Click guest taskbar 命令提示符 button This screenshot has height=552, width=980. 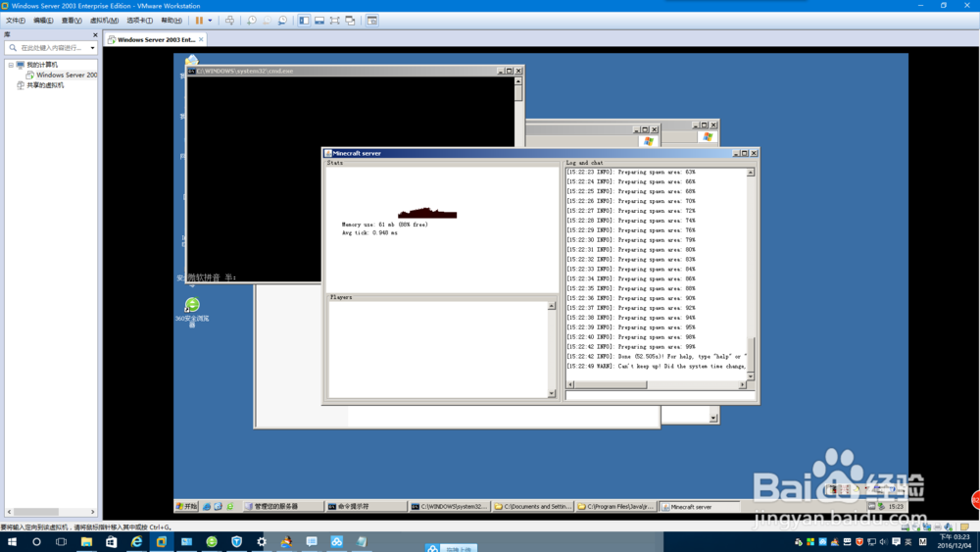tap(366, 506)
